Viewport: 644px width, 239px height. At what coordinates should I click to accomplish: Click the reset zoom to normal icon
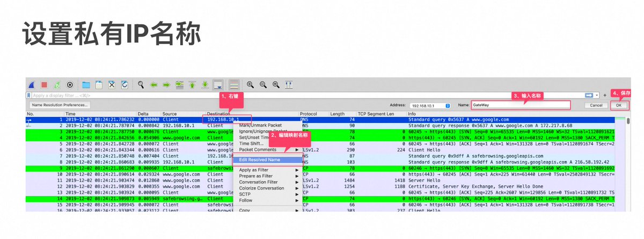(x=276, y=85)
